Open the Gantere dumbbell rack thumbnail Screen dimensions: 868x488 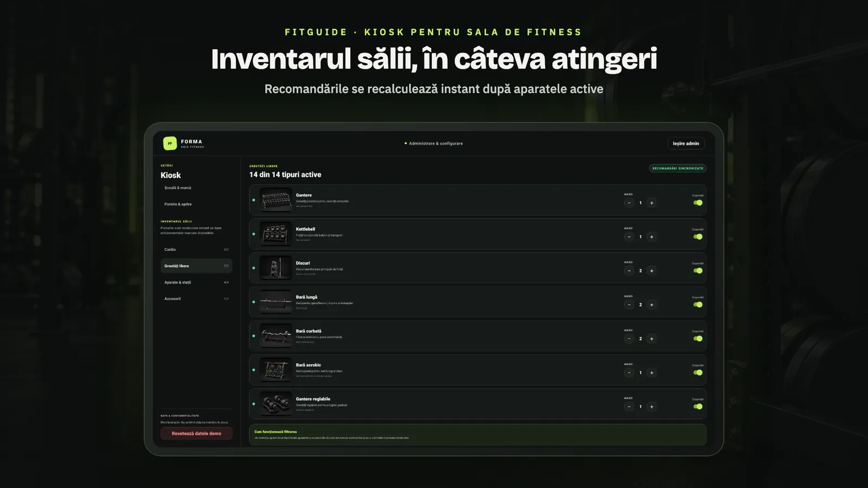pos(276,200)
